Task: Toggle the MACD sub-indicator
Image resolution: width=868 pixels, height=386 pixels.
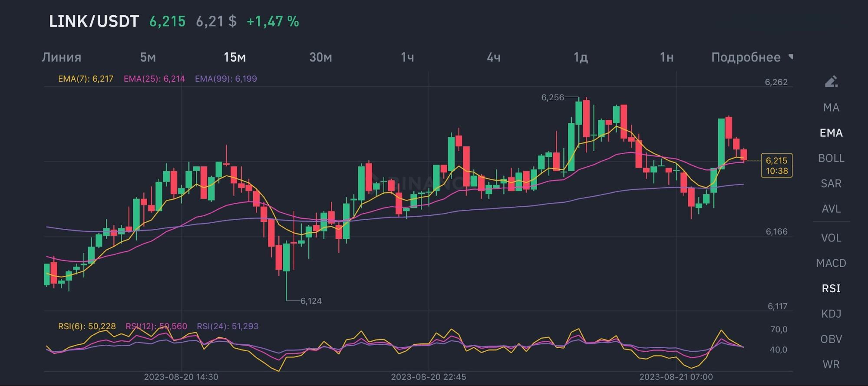Action: pos(831,263)
